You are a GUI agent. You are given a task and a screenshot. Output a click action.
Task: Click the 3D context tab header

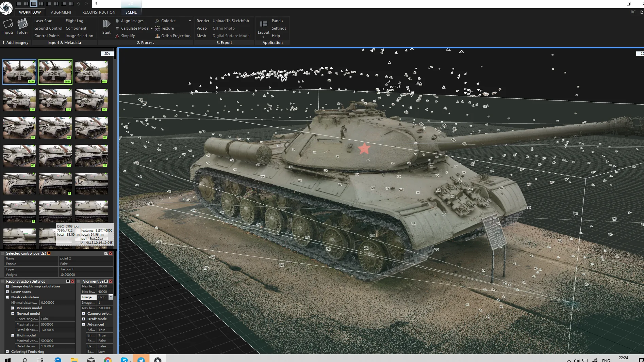131,4
